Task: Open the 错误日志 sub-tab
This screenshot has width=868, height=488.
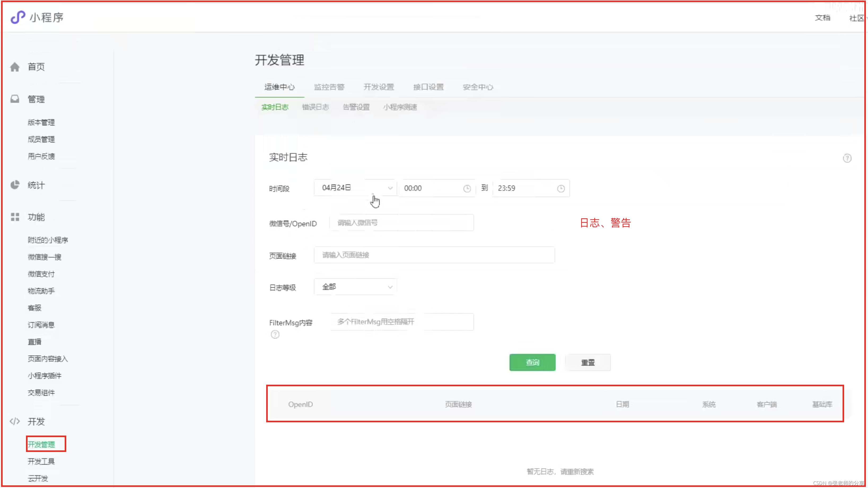Action: click(x=315, y=107)
